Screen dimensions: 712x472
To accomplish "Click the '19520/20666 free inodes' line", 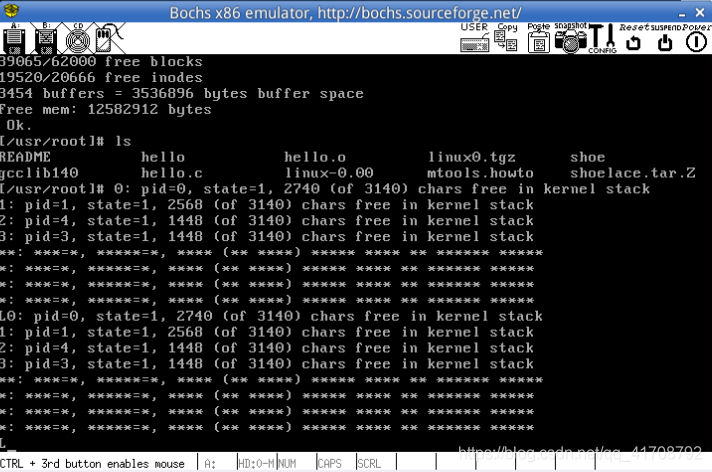I will (101, 78).
